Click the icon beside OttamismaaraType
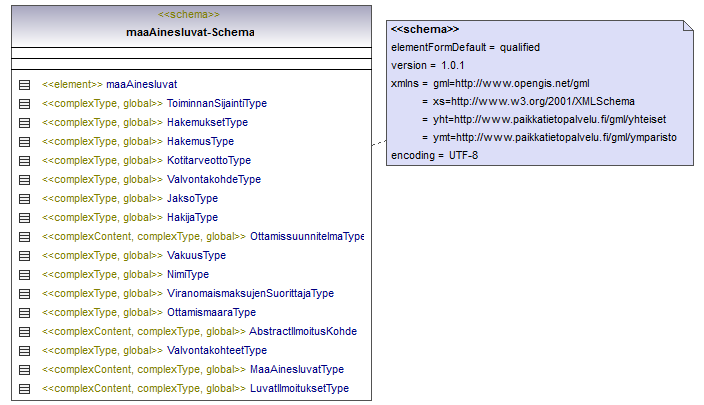 pyautogui.click(x=25, y=313)
